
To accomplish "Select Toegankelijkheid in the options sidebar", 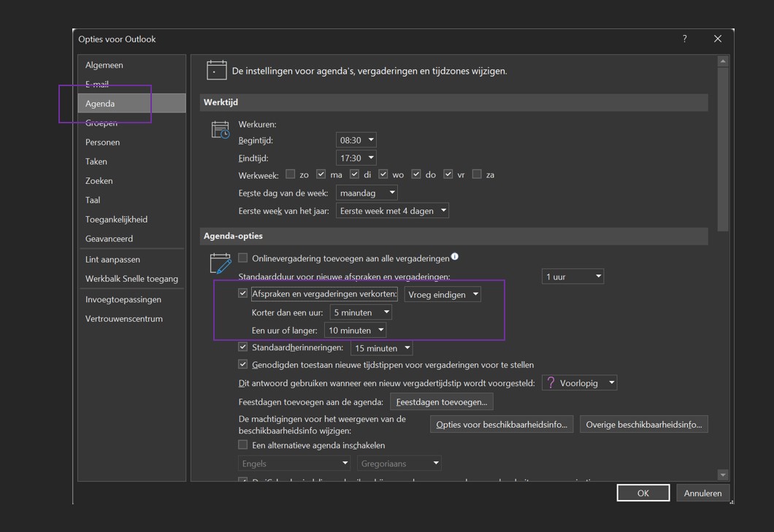I will click(131, 219).
